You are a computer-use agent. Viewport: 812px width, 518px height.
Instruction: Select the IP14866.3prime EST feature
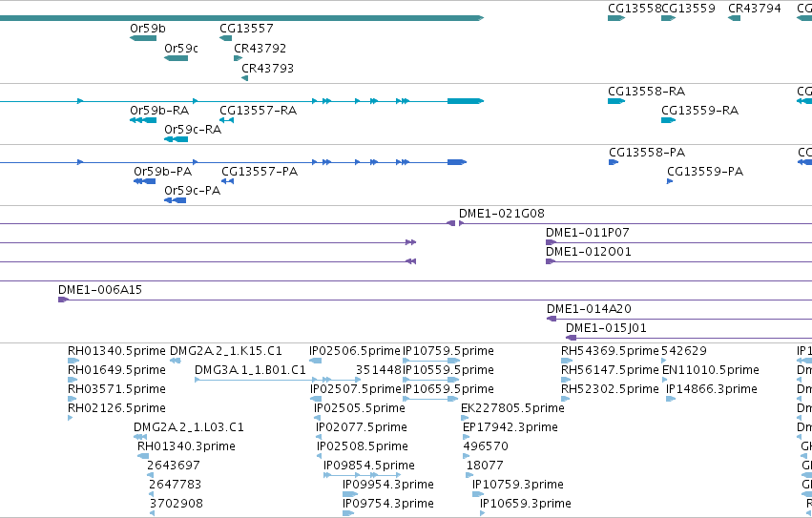[671, 399]
